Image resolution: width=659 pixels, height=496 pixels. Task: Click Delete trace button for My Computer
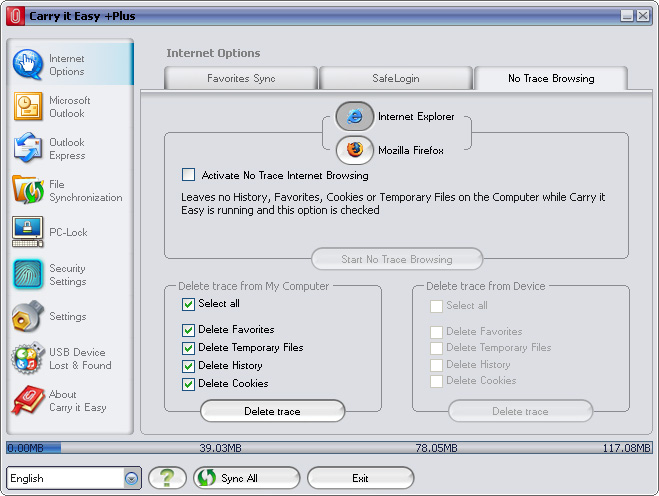(272, 411)
